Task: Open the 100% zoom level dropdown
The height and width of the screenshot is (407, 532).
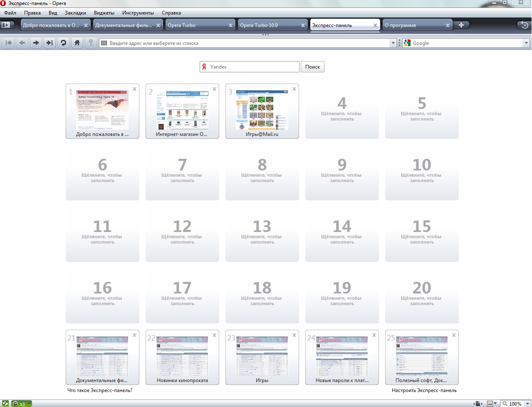Action: 515,404
